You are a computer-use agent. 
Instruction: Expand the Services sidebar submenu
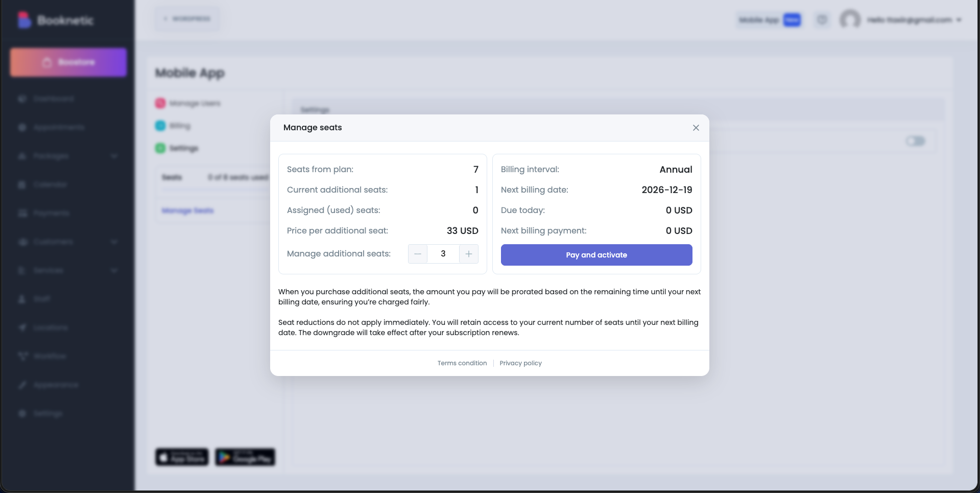click(114, 270)
